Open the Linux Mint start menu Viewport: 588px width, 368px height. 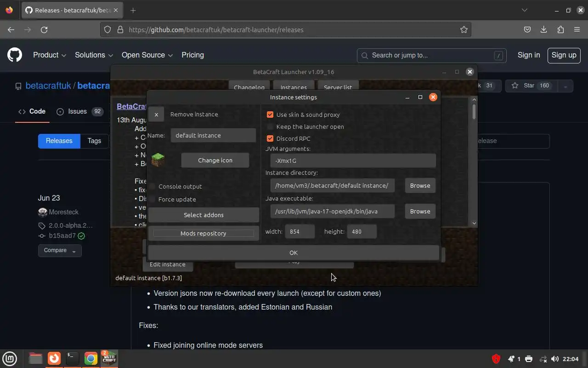point(10,358)
